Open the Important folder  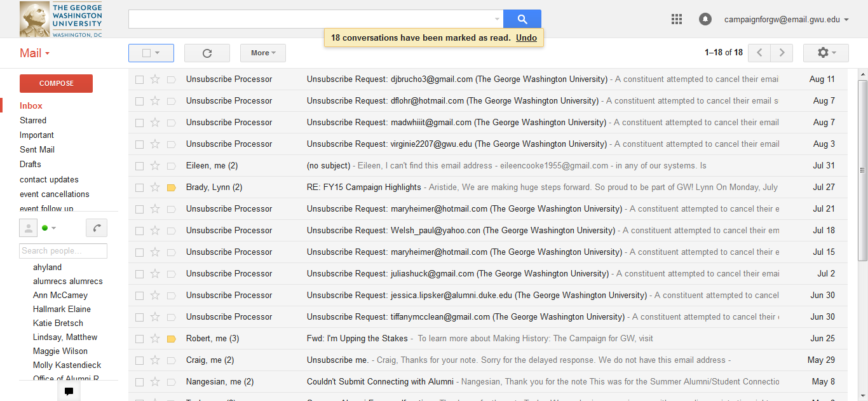[37, 135]
